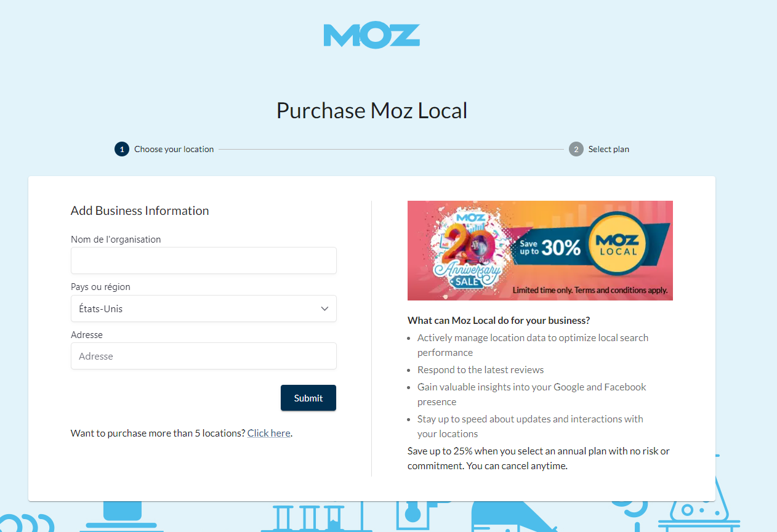
Task: Follow the "Click here" link
Action: 268,433
